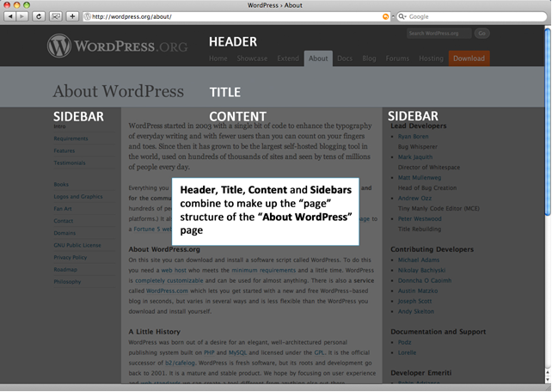Image resolution: width=552 pixels, height=392 pixels.
Task: Click the Andy Skelton contributor link
Action: click(416, 311)
